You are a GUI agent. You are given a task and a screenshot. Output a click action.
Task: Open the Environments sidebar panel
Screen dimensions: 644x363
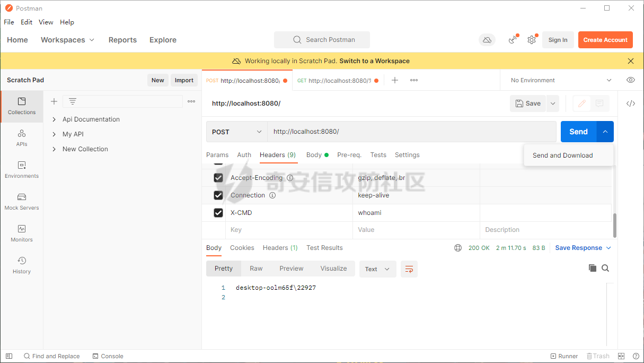pos(22,170)
